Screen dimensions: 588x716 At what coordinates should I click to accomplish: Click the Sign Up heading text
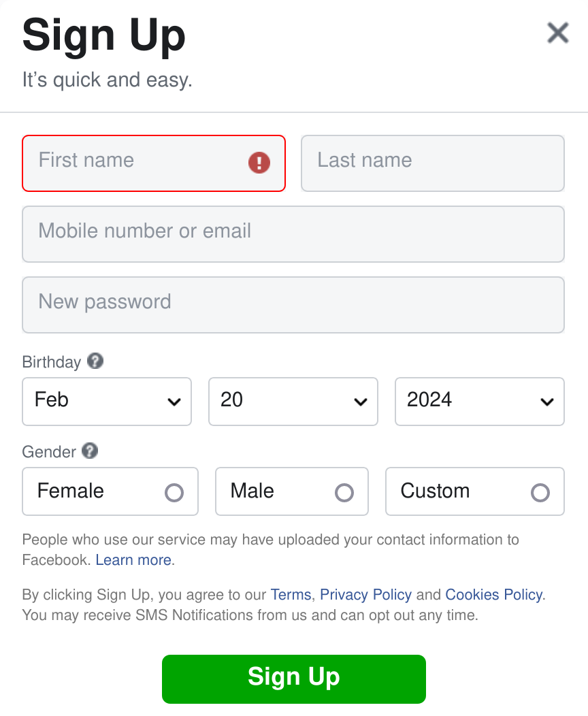click(103, 34)
